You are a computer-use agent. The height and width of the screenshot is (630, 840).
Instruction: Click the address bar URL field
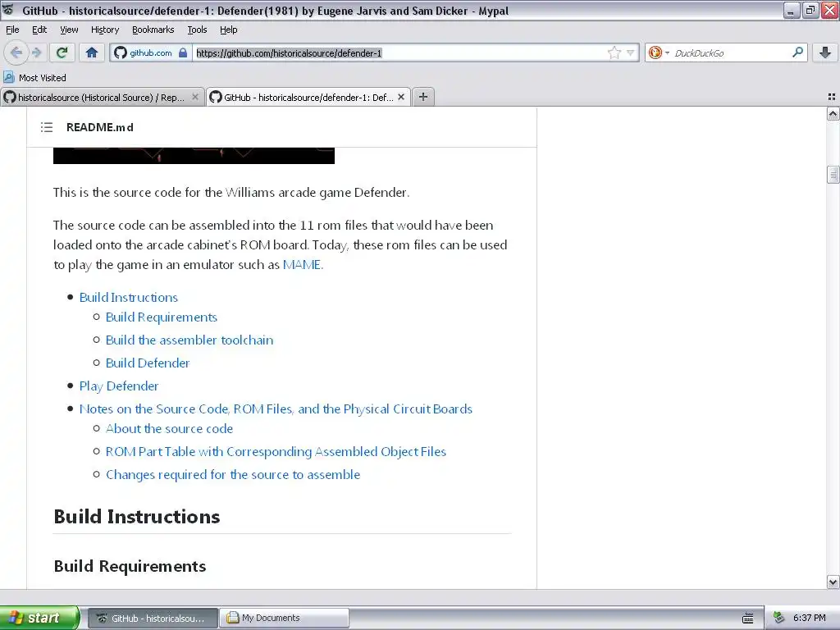coord(399,52)
